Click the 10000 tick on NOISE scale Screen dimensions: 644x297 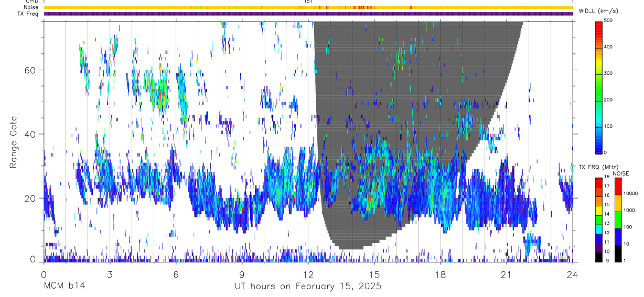tap(631, 193)
